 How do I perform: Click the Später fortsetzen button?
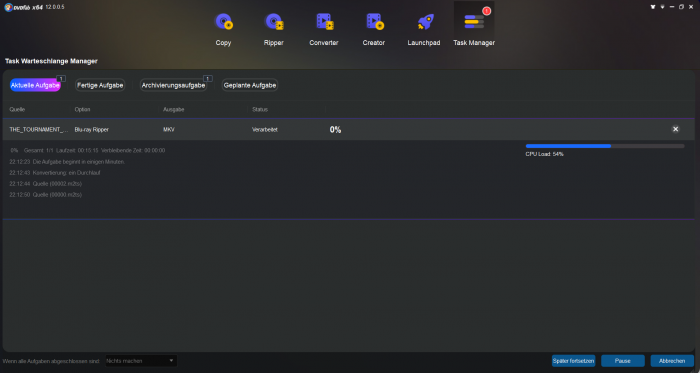(573, 361)
